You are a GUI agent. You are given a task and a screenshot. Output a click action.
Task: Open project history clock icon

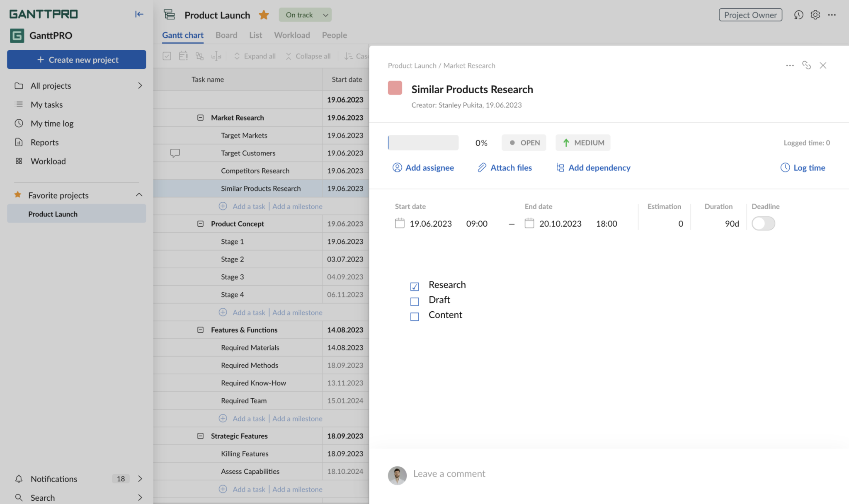(798, 15)
